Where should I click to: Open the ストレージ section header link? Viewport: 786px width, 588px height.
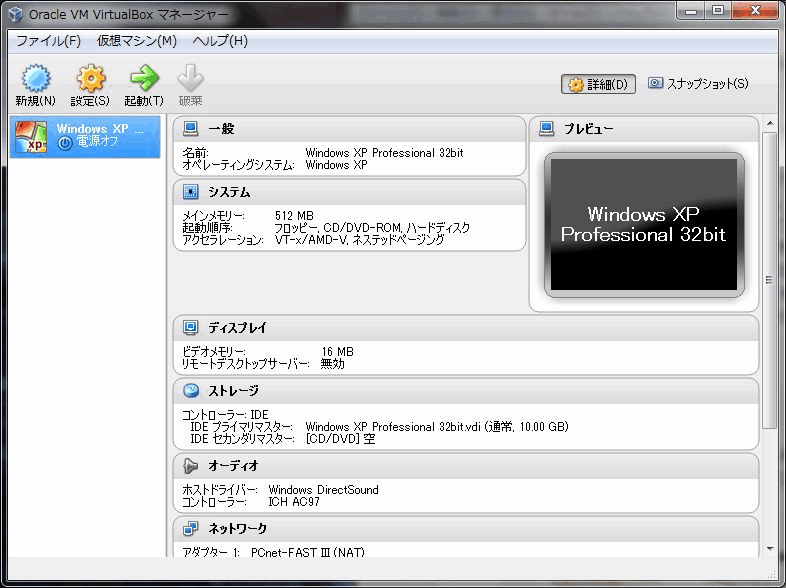click(x=233, y=391)
